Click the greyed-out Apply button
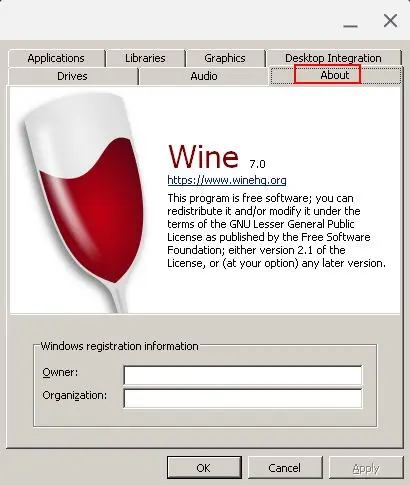Image resolution: width=410 pixels, height=485 pixels. [x=366, y=468]
